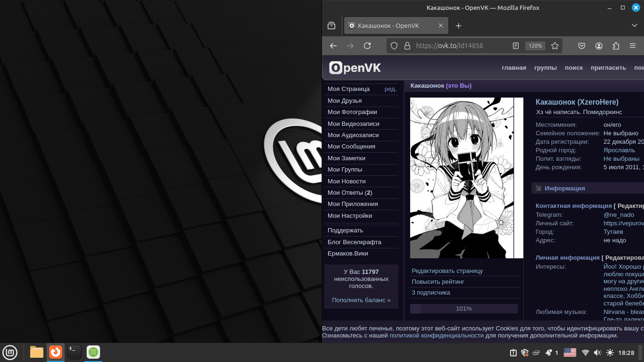Close the Какашонок - OpenVK tab
This screenshot has width=644, height=362.
[441, 25]
